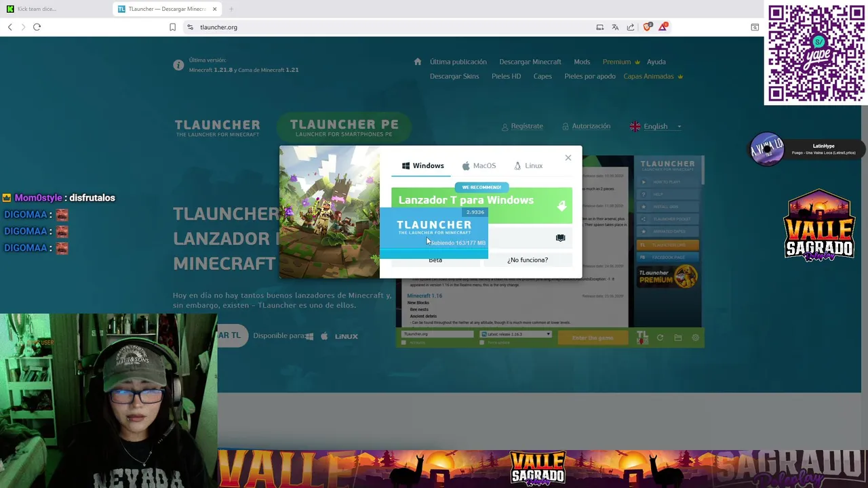Click the refresh icon in the launcher preview
The width and height of the screenshot is (868, 488).
coord(660,338)
